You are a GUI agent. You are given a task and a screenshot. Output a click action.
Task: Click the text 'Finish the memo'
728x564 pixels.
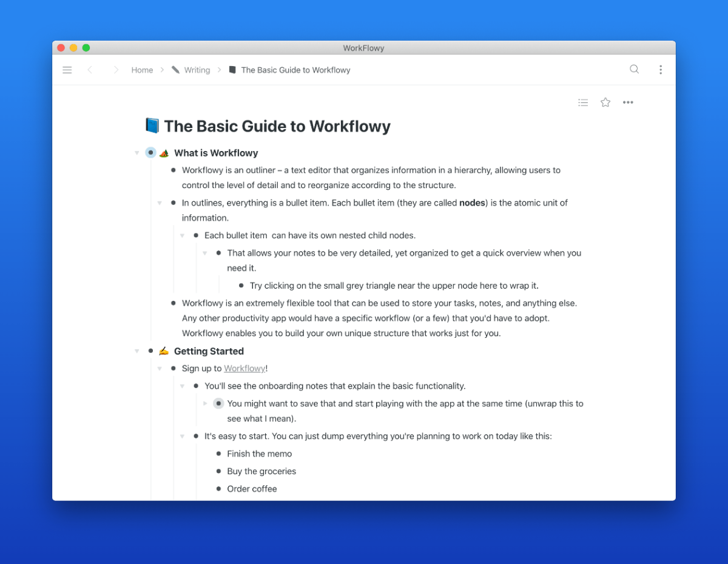[x=260, y=454]
